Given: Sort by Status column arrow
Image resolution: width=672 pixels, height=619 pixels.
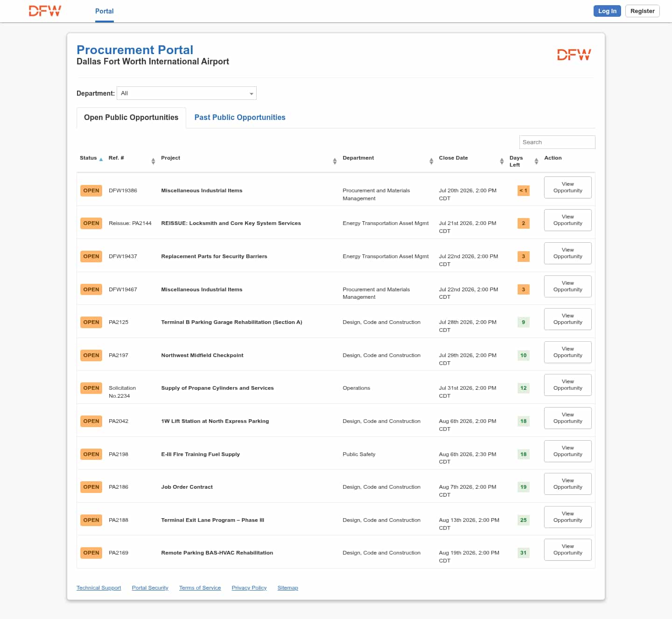Looking at the screenshot, I should (101, 159).
